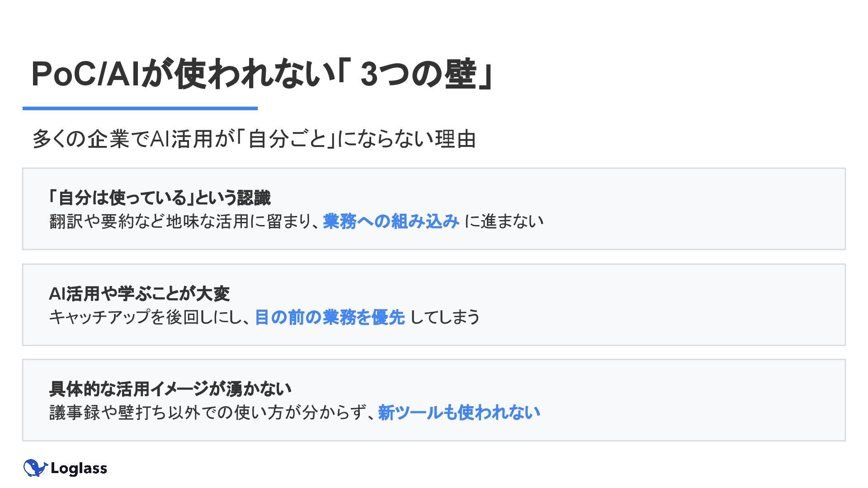
Task: Click the Loglass brand name text
Action: pos(79,468)
